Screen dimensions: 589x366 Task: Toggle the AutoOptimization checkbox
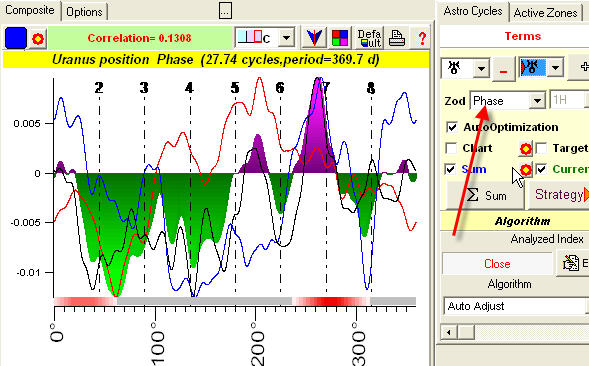(452, 127)
